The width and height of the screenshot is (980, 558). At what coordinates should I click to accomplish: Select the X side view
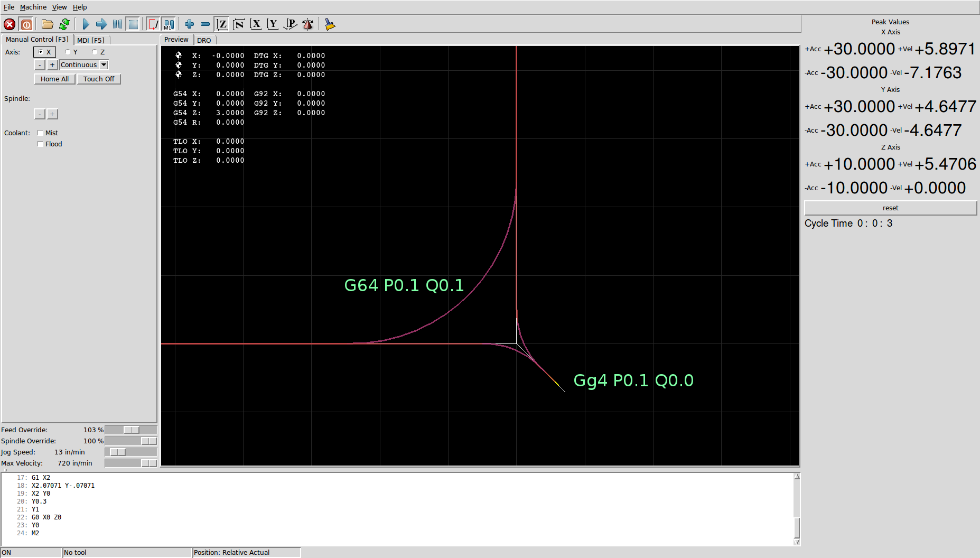point(256,24)
